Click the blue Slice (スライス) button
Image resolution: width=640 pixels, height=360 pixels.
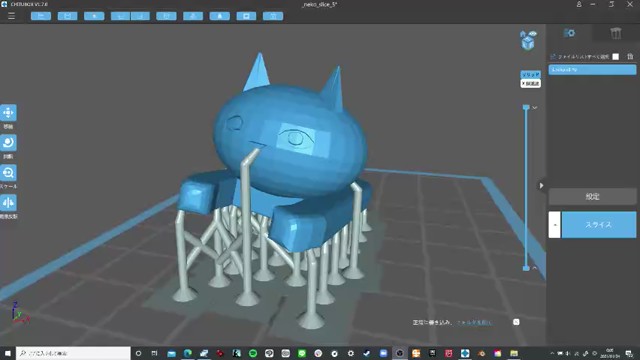click(599, 224)
